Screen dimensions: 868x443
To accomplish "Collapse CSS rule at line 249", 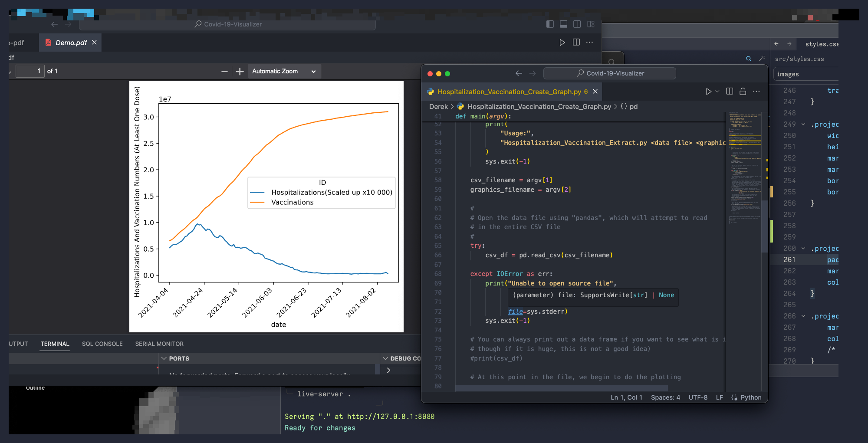I will [803, 125].
